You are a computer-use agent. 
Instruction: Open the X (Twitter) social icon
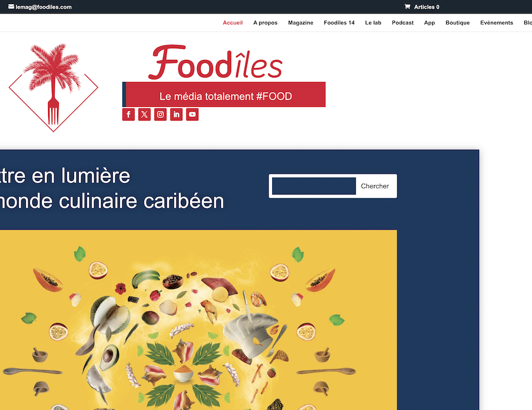144,115
